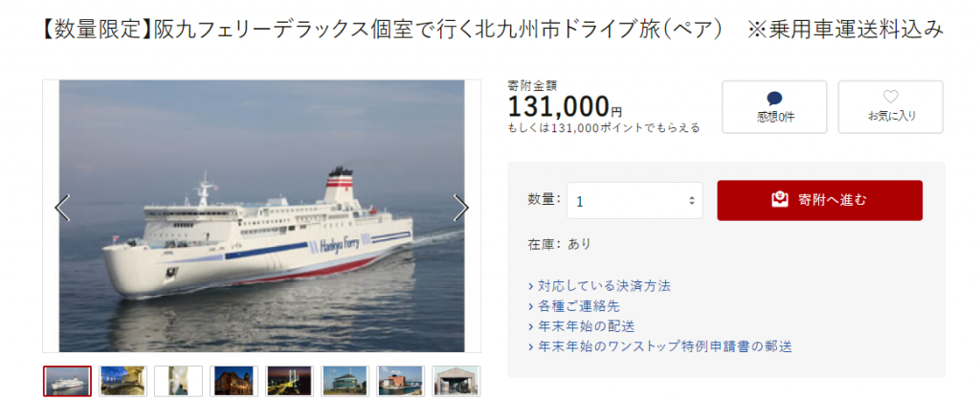980x401 pixels.
Task: Go to the previous image with left arrow
Action: 62,208
